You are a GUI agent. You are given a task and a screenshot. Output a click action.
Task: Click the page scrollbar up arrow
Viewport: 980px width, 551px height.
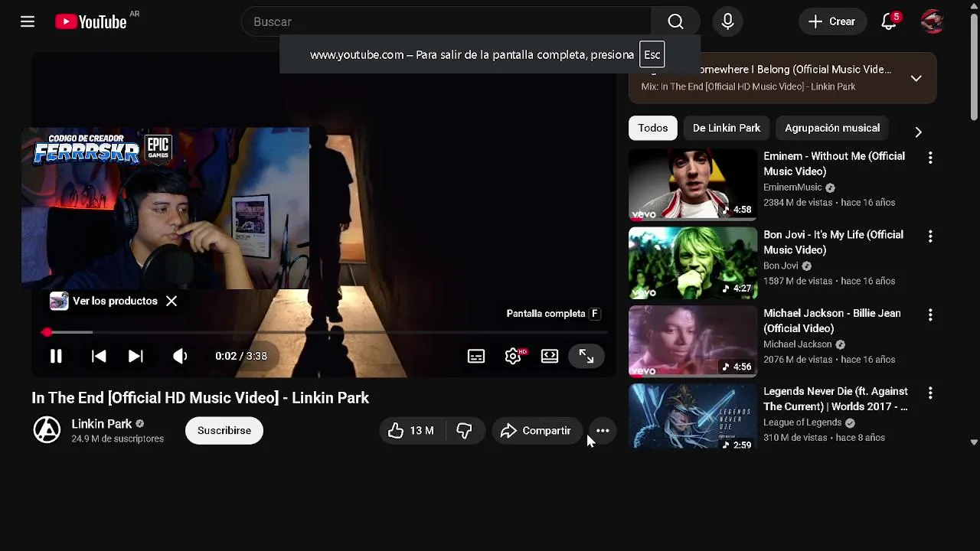tap(974, 5)
